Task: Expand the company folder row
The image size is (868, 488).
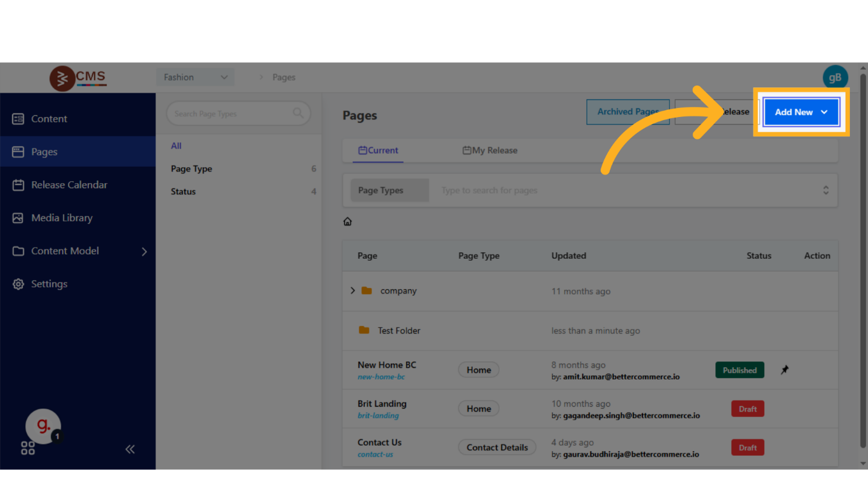Action: (x=353, y=291)
